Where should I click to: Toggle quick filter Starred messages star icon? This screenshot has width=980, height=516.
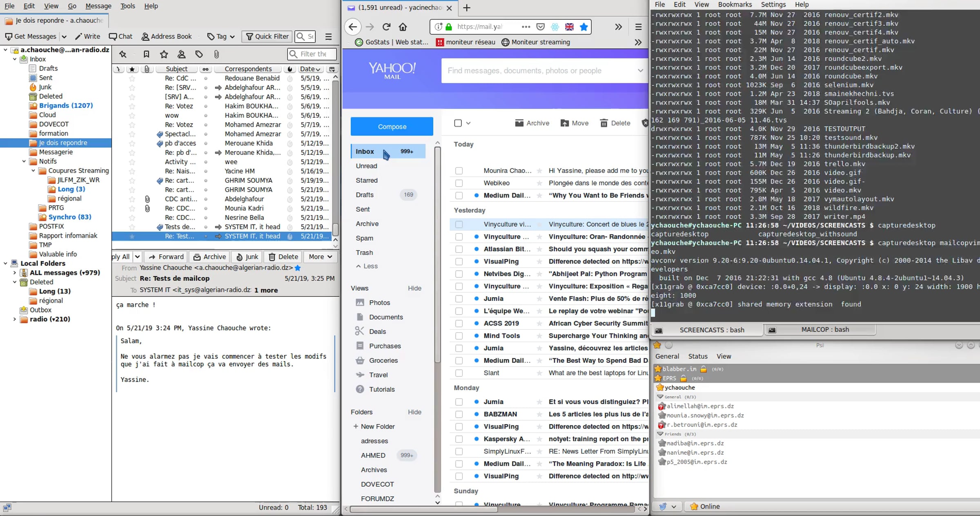tap(164, 54)
